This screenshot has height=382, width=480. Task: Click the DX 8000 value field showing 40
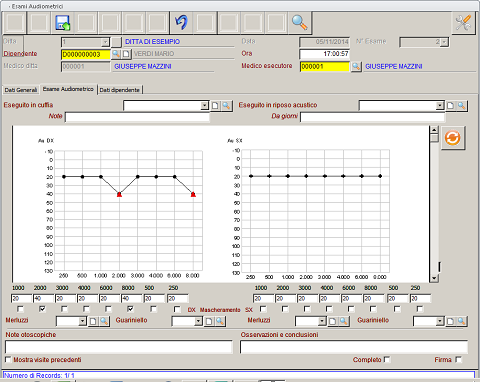131,298
